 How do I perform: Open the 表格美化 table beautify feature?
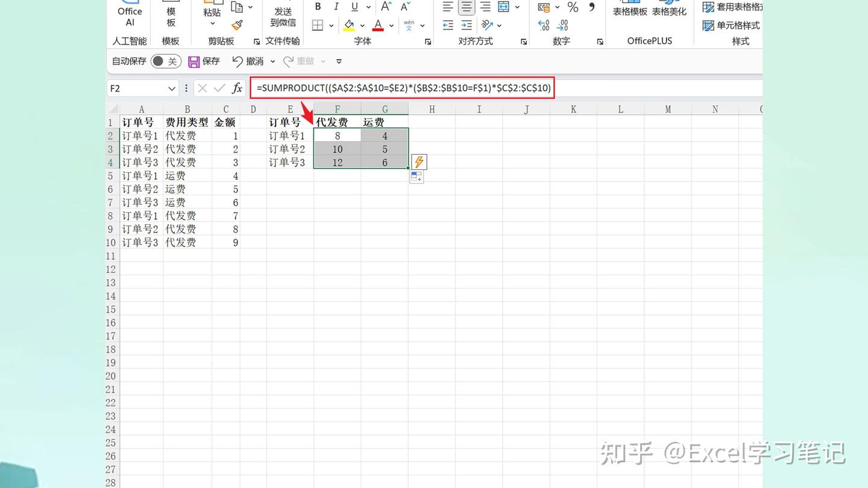[669, 10]
